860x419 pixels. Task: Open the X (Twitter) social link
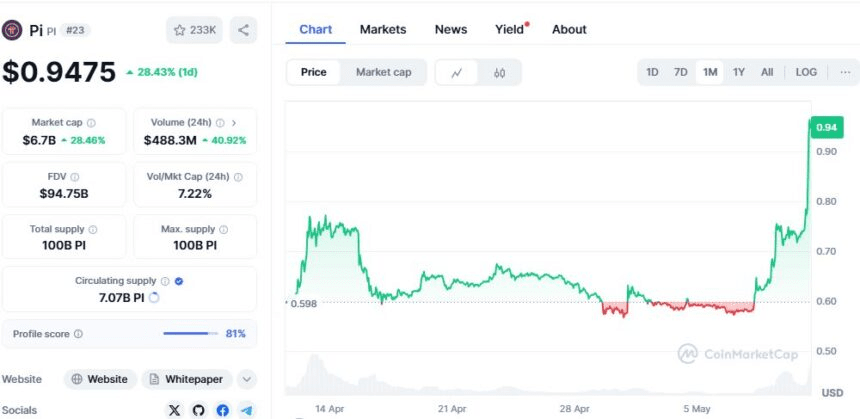[x=175, y=409]
